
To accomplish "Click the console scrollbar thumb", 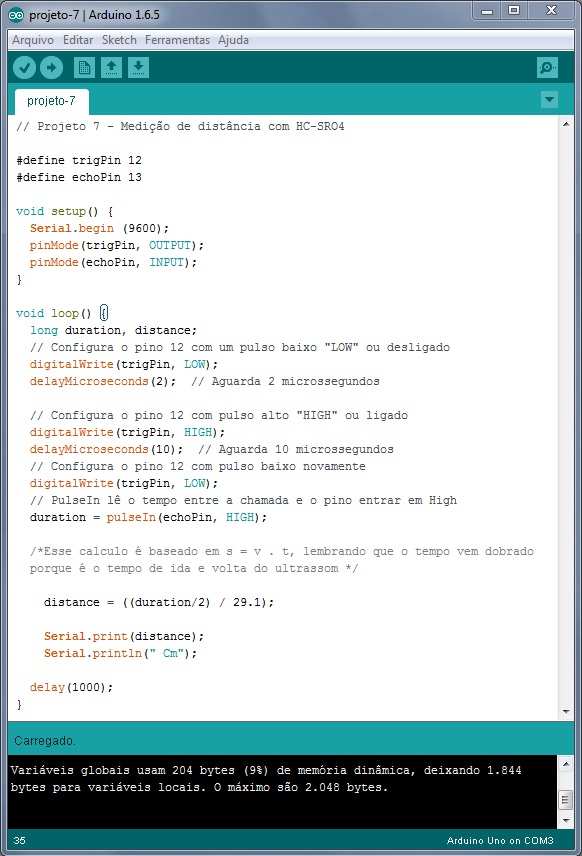I will (x=566, y=800).
